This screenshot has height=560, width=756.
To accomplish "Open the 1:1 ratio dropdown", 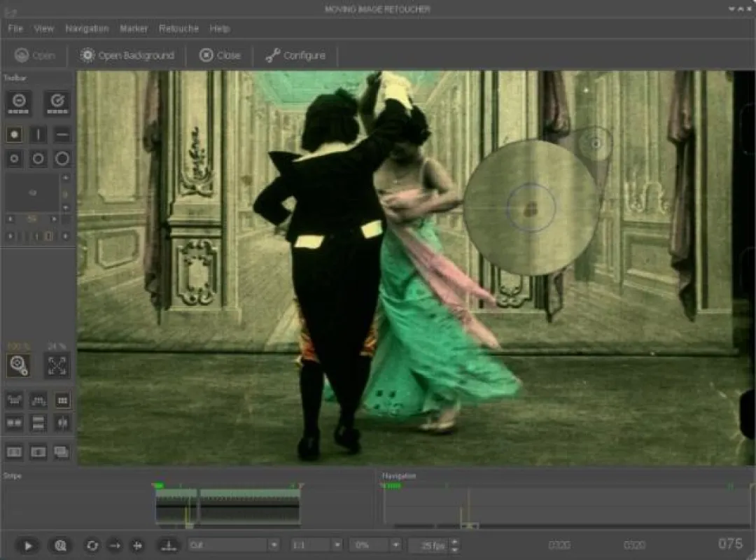I will [x=317, y=545].
